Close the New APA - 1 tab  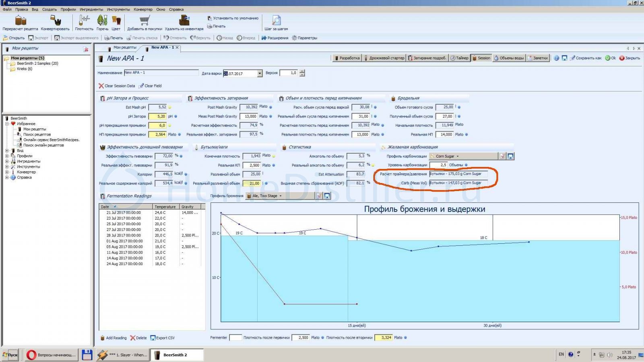click(177, 47)
